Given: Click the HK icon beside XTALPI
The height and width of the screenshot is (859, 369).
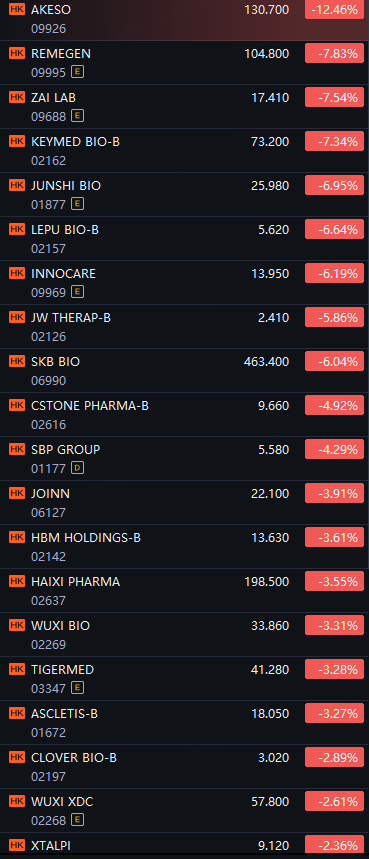Looking at the screenshot, I should 17,845.
